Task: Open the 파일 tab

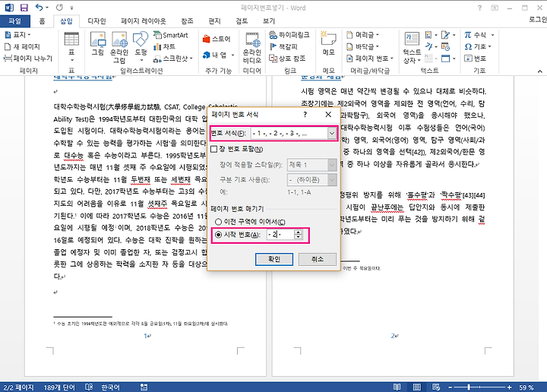Action: (15, 21)
